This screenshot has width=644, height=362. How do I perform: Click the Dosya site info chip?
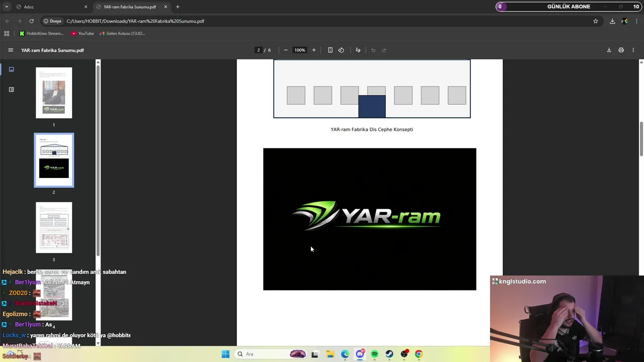(52, 21)
